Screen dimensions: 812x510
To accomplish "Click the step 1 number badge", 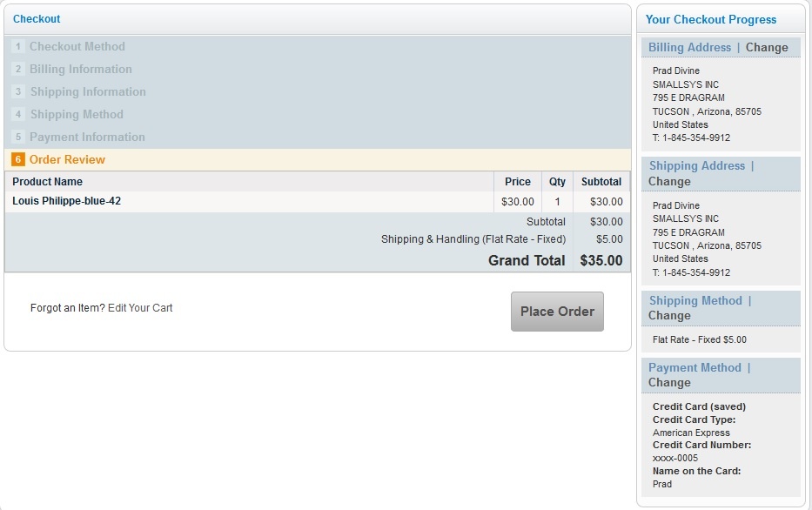I will [x=18, y=47].
